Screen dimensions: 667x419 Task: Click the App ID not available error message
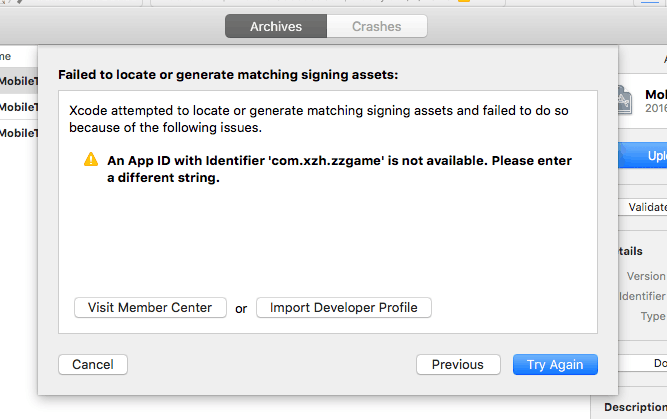coord(339,169)
